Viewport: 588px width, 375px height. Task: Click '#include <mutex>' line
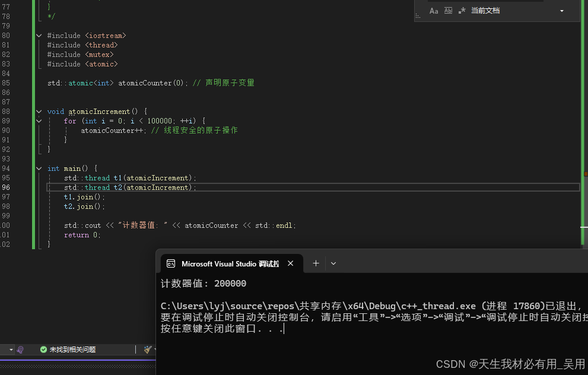coord(80,55)
